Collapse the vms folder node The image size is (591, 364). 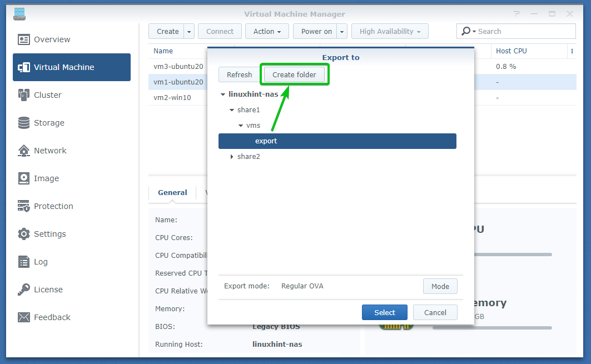(241, 126)
